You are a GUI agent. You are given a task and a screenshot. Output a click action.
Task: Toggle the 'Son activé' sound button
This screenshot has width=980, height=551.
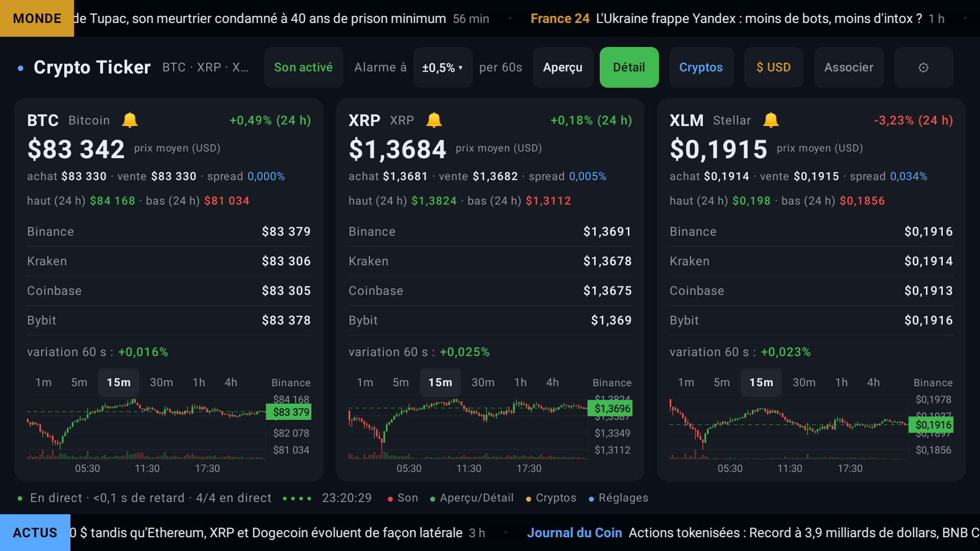(x=303, y=67)
